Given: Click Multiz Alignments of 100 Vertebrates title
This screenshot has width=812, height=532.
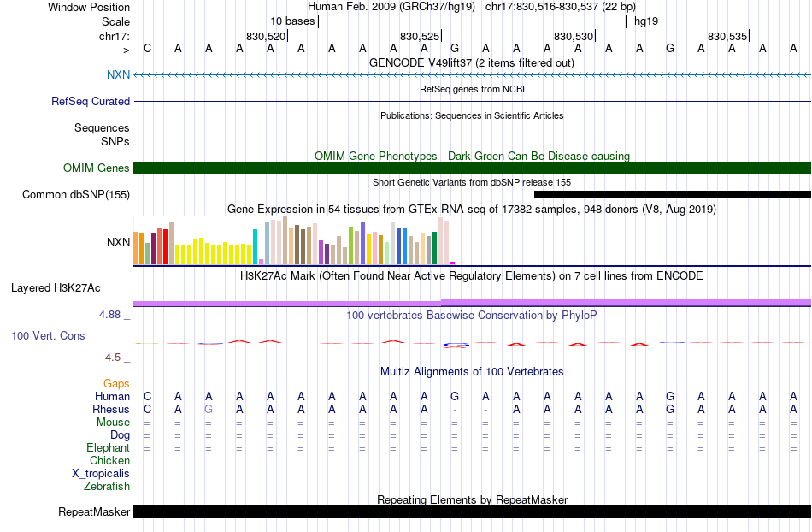Looking at the screenshot, I should click(x=472, y=371).
